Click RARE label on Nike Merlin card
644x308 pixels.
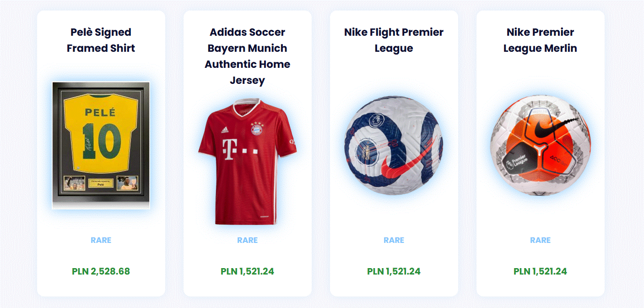point(540,240)
